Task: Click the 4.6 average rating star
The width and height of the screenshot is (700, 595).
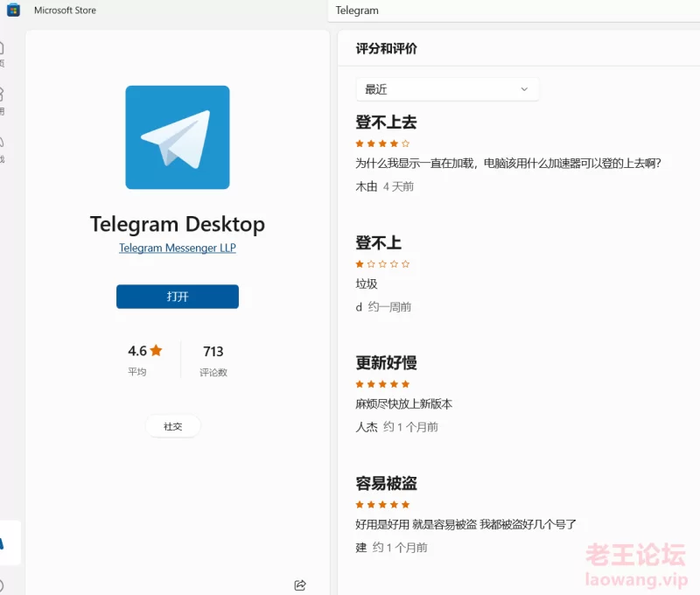Action: (156, 350)
